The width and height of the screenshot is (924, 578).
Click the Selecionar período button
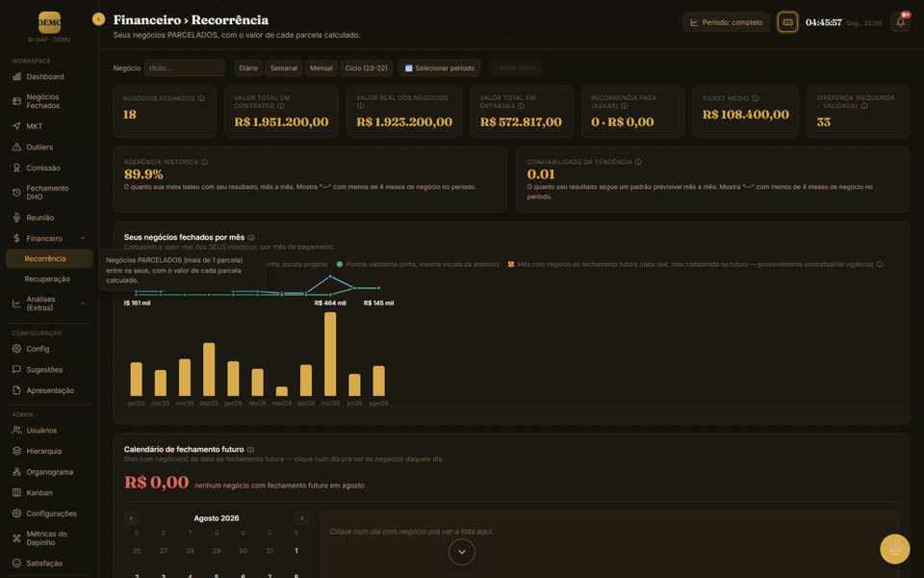point(440,67)
